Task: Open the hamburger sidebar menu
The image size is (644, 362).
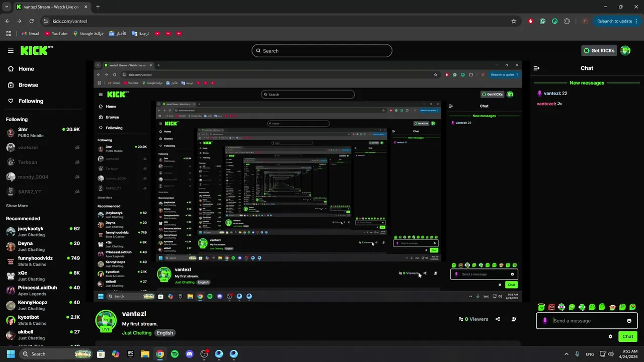Action: pyautogui.click(x=11, y=51)
